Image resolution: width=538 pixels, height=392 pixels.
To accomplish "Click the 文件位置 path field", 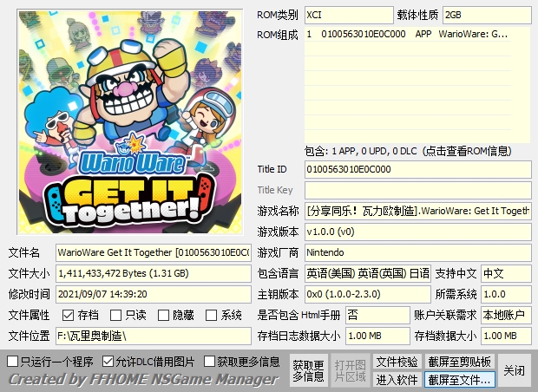I will (x=153, y=336).
